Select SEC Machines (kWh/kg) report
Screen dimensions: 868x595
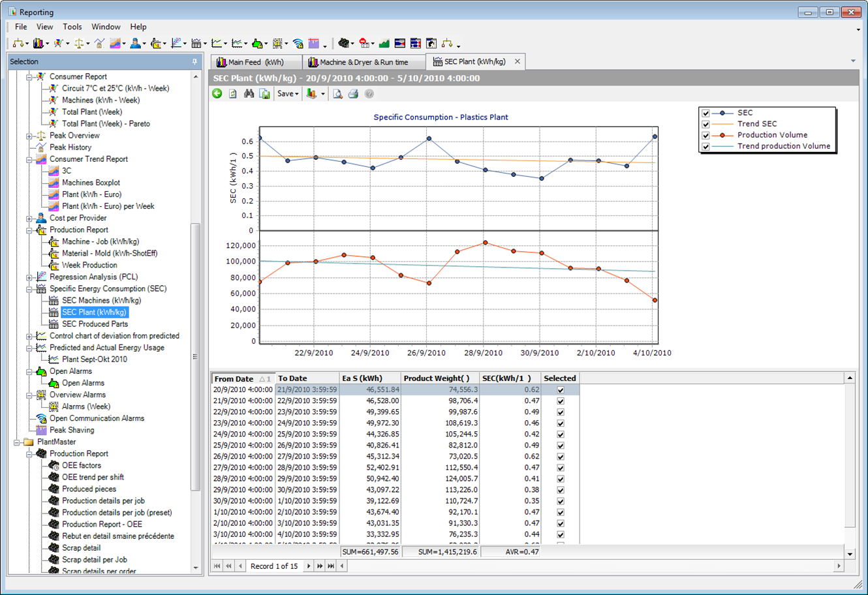101,300
